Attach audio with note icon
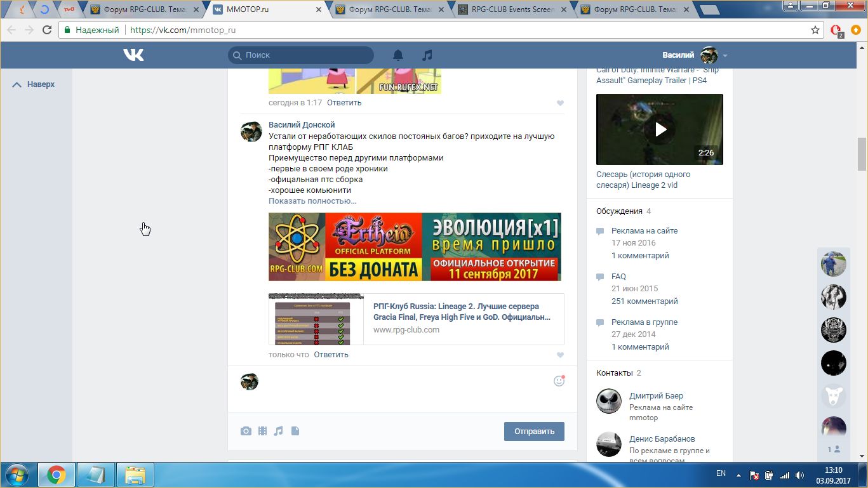The image size is (868, 488). point(278,431)
